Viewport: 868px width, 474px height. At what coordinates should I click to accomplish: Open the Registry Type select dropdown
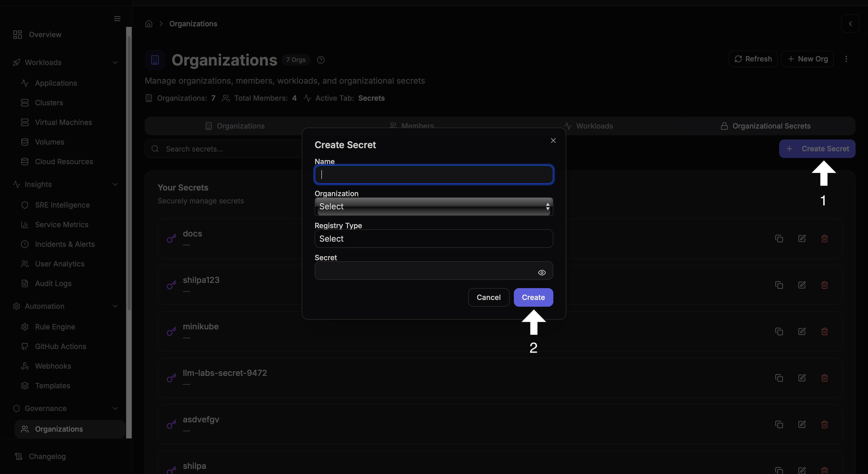pos(433,239)
